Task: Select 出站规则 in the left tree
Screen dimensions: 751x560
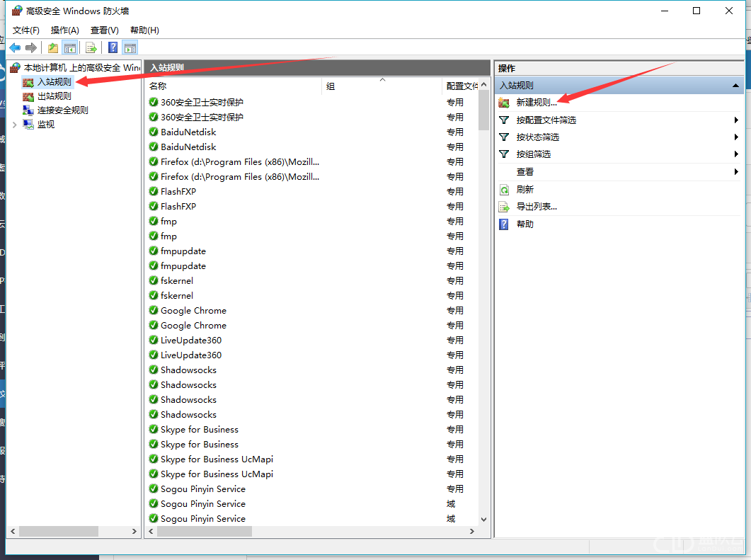Action: coord(54,96)
